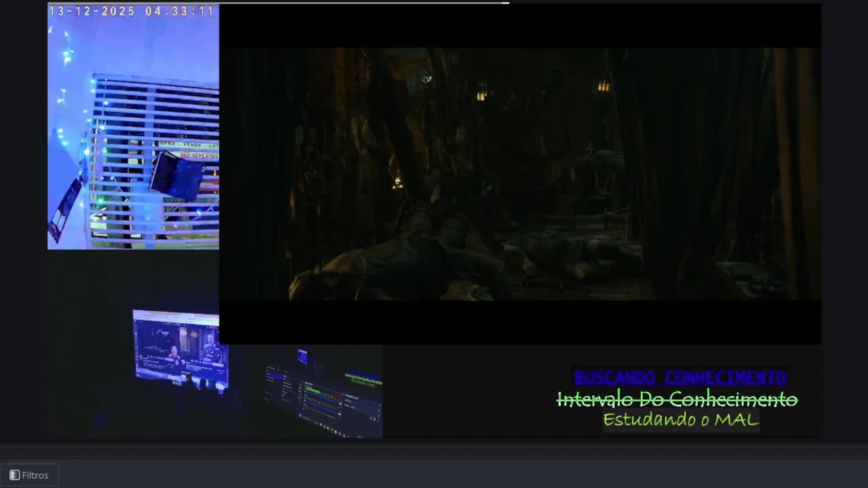
Task: Select the dark movie video source in preview
Action: [x=520, y=174]
